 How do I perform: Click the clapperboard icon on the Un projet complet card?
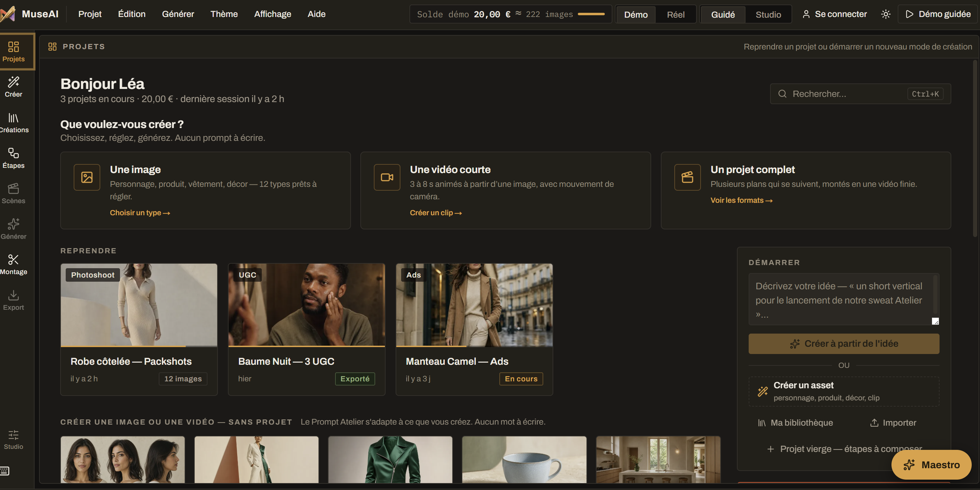pos(687,177)
